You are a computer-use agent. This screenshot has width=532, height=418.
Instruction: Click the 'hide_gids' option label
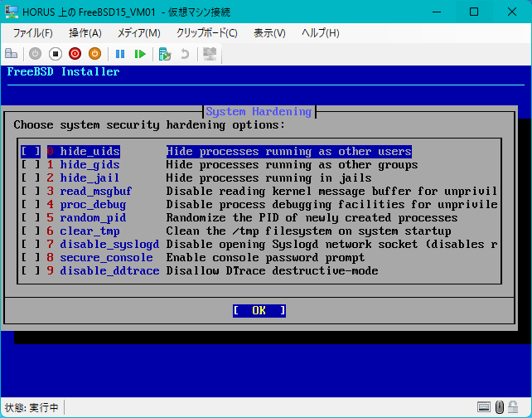[89, 165]
